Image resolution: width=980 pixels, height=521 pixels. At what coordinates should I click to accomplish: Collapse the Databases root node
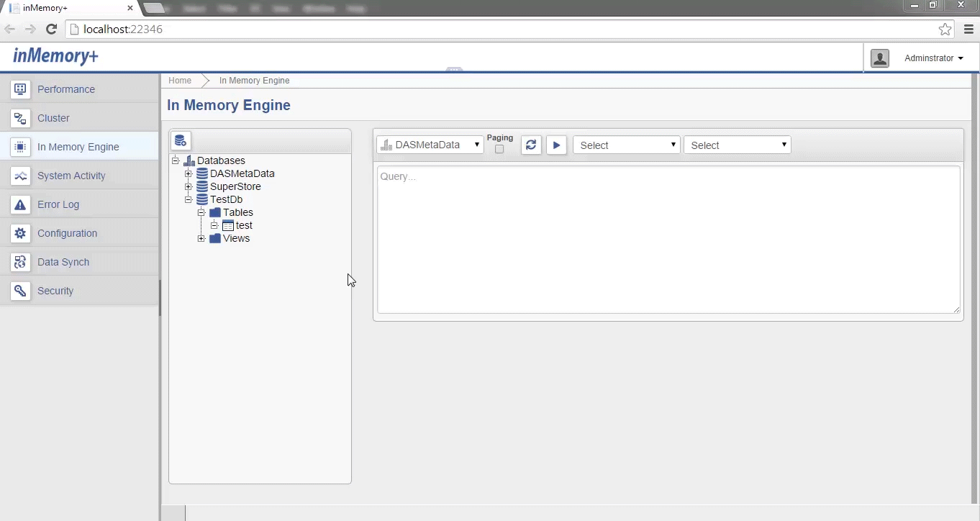tap(176, 160)
